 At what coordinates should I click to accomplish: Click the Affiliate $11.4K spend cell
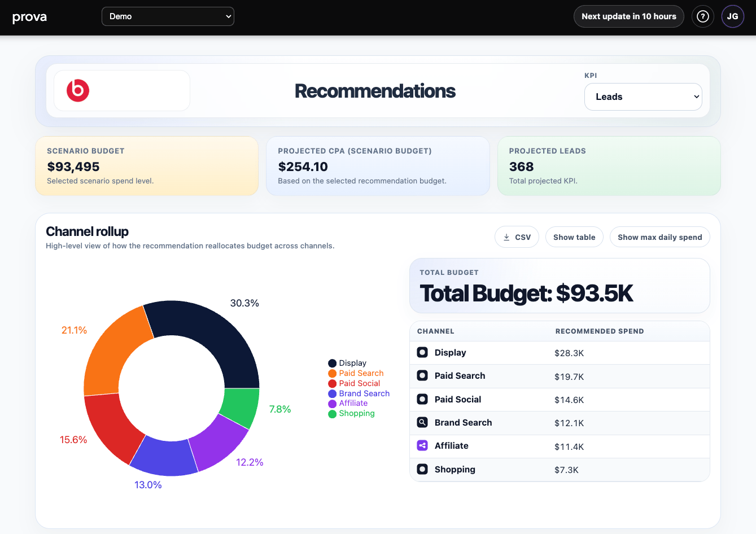(569, 447)
